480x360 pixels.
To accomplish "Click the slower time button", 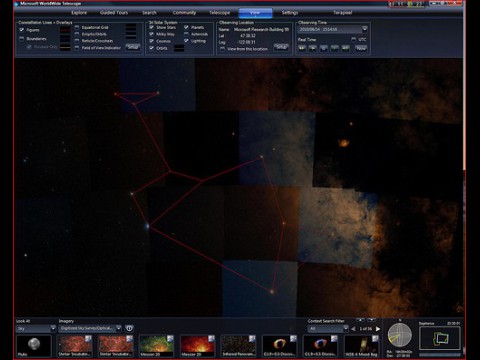I will [x=312, y=48].
